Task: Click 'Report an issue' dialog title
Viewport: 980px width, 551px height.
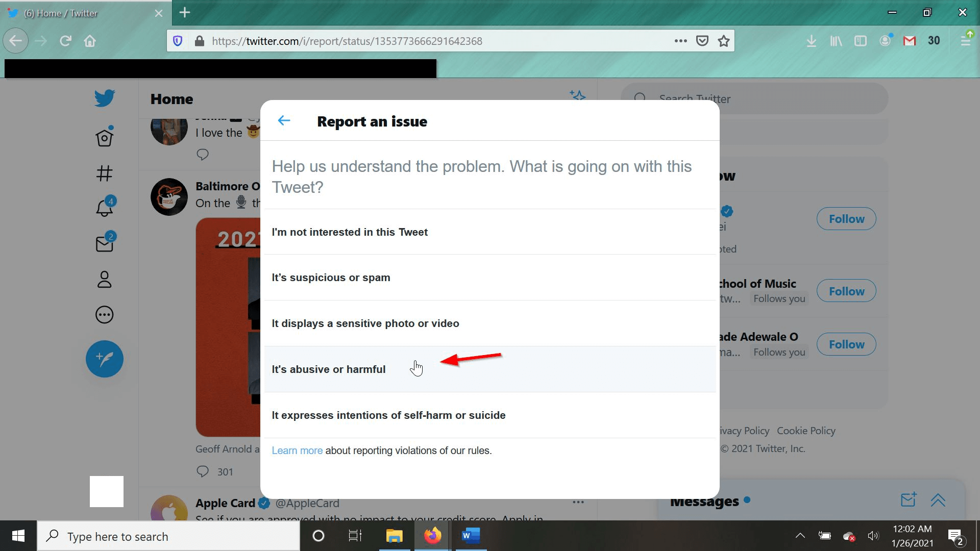Action: click(x=372, y=121)
